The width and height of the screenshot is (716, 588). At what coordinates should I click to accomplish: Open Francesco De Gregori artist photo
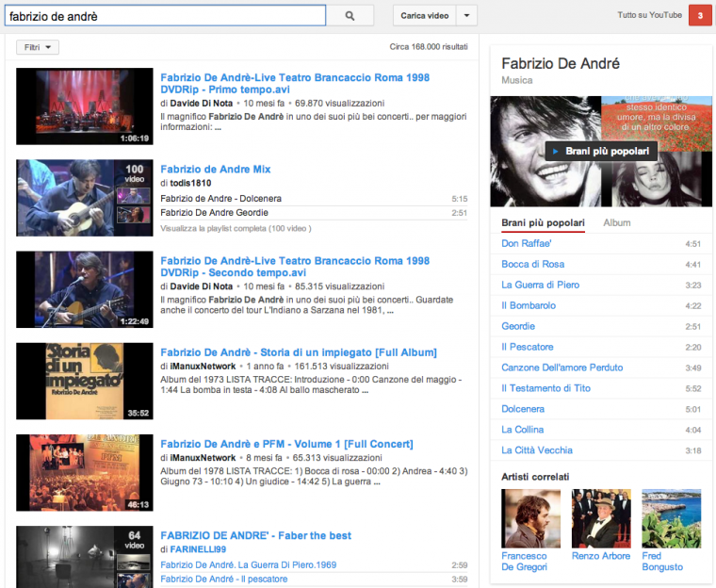(530, 518)
